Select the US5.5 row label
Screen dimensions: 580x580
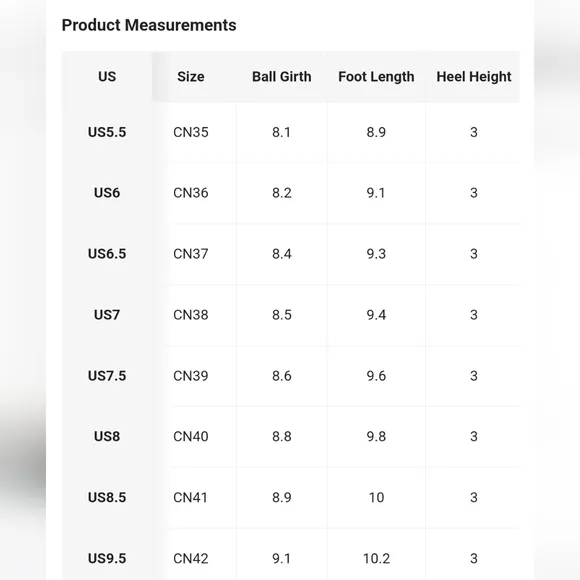click(x=107, y=132)
